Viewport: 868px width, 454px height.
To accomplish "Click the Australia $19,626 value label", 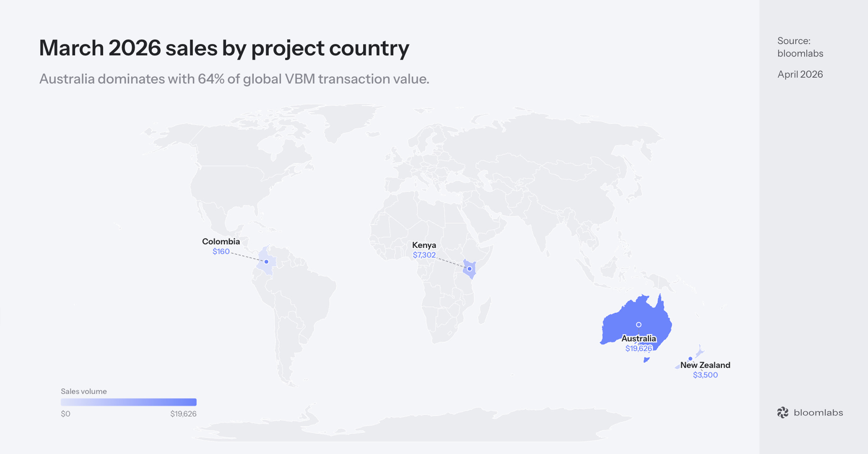I will [x=639, y=349].
